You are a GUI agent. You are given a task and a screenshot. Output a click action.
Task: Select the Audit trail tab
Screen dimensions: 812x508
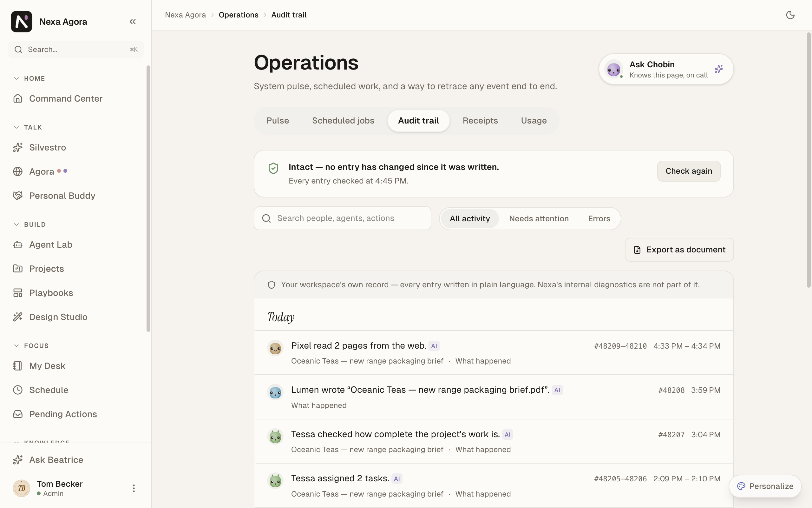(x=418, y=121)
